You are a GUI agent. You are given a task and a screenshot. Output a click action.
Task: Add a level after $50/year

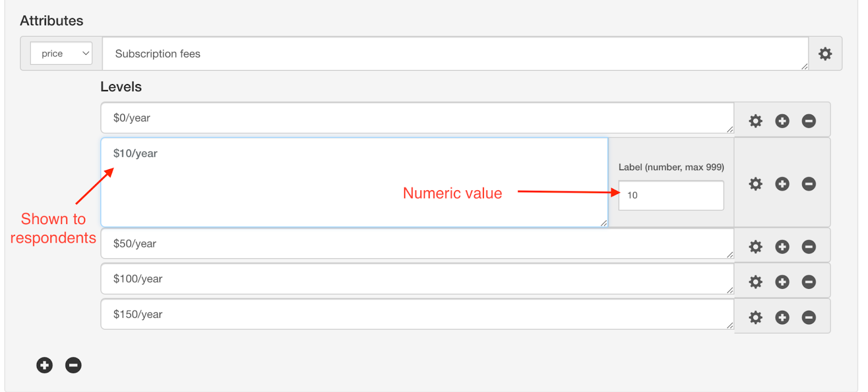[782, 247]
